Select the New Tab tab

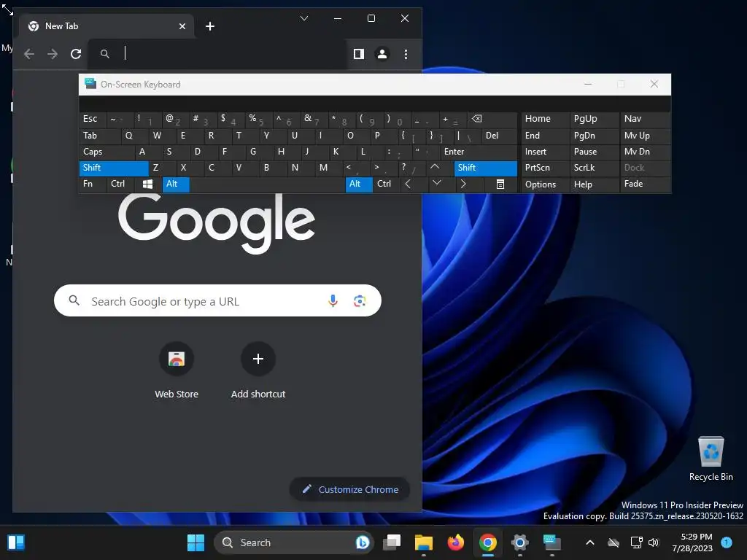point(106,26)
